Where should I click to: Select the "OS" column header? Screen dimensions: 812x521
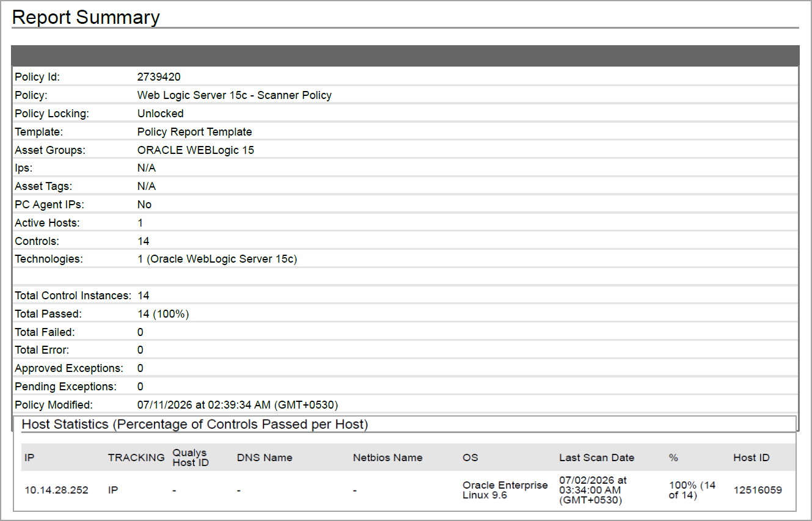coord(470,457)
